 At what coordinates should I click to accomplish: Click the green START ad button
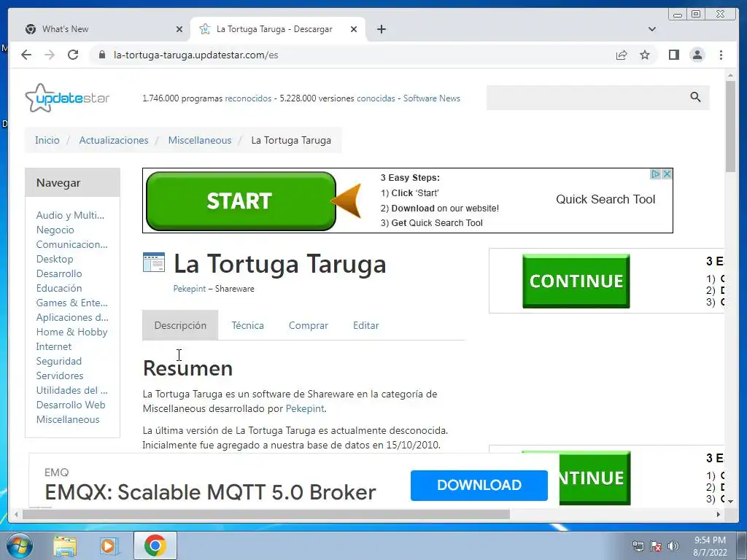pos(241,201)
